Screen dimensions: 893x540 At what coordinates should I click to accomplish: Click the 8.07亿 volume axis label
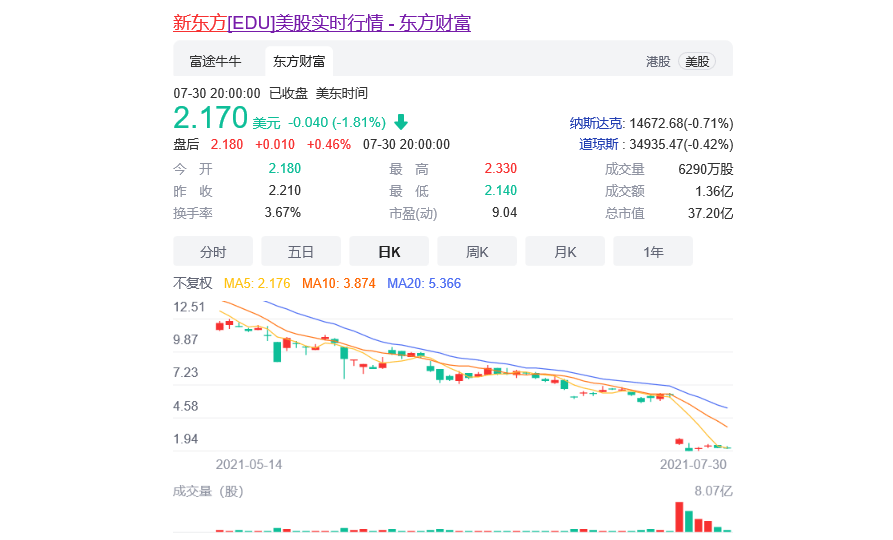(x=713, y=491)
